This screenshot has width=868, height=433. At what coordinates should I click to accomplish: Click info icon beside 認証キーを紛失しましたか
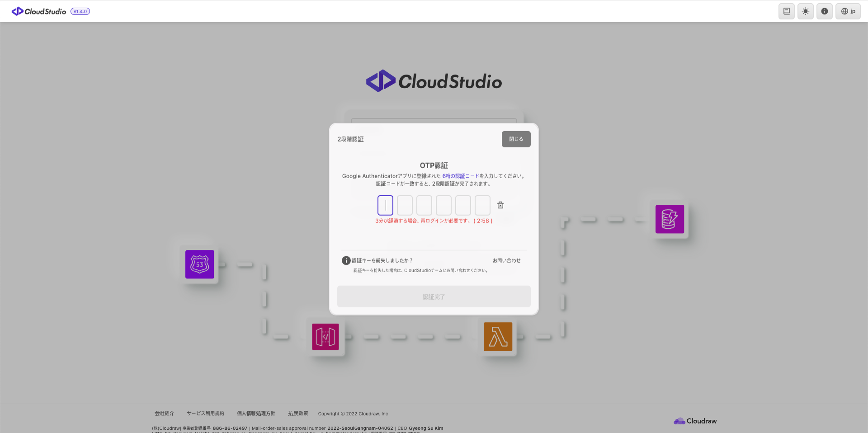click(x=346, y=260)
